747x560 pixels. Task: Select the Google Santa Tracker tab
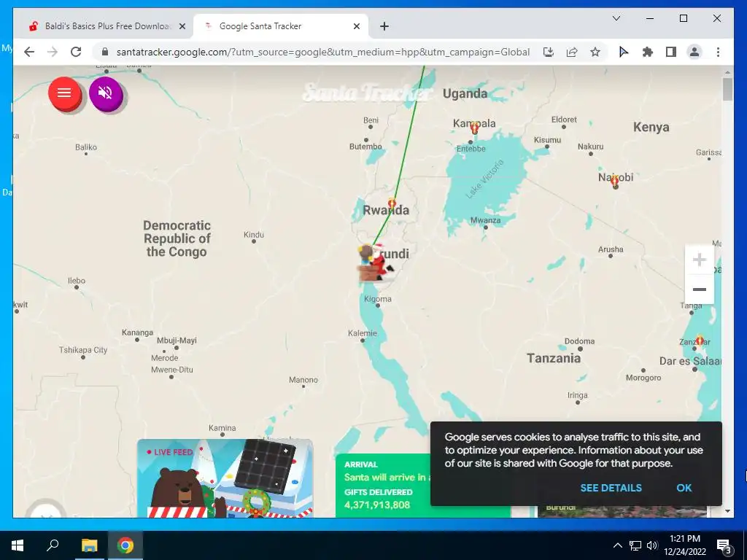(280, 26)
